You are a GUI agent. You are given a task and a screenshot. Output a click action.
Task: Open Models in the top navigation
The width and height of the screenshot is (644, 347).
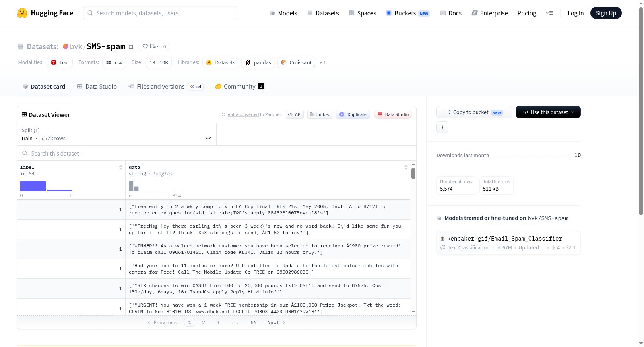tap(283, 13)
